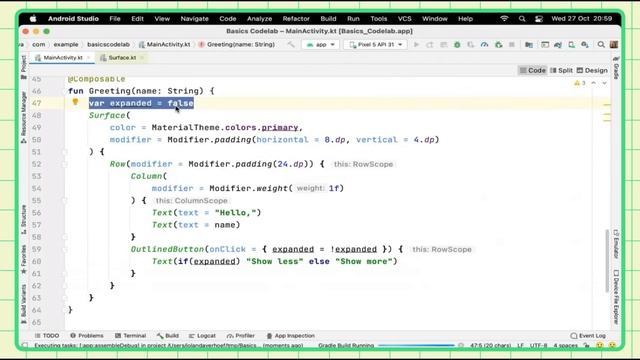Viewport: 640px width, 360px height.
Task: Collapse code block at line 51 fold marker
Action: (64, 152)
